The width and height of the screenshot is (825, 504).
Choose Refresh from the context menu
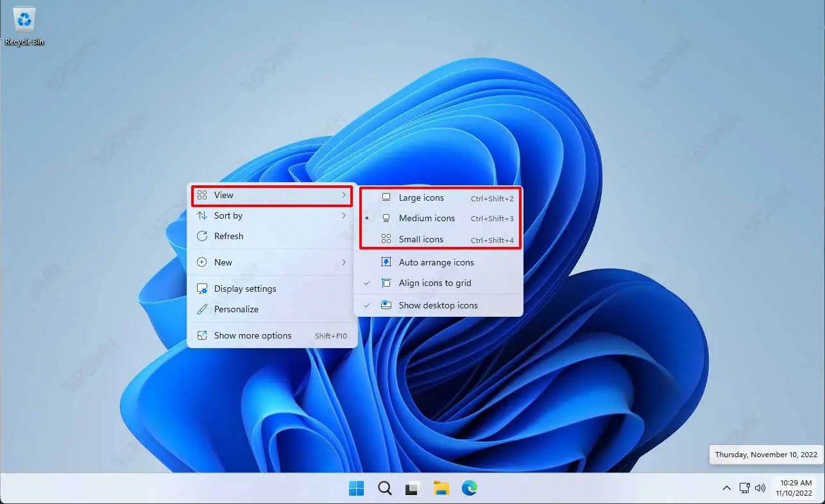coord(229,237)
